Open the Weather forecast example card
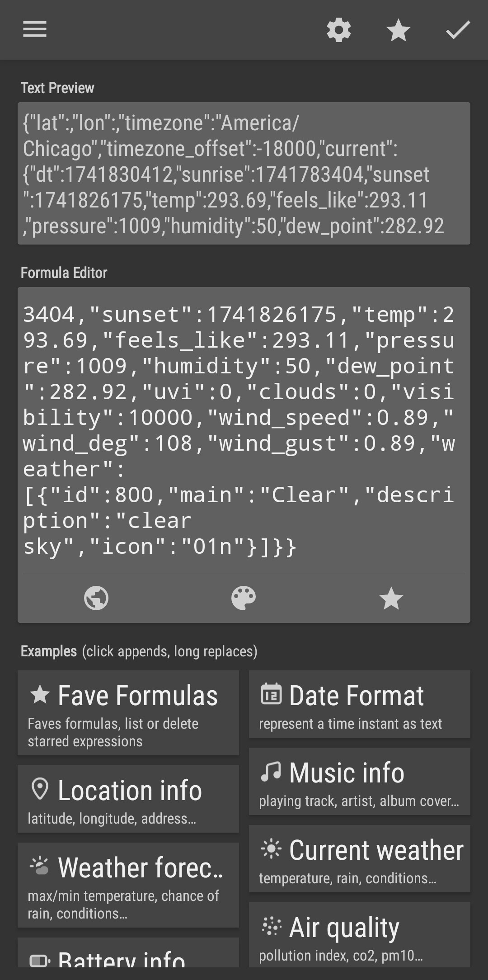The width and height of the screenshot is (488, 980). pyautogui.click(x=128, y=885)
